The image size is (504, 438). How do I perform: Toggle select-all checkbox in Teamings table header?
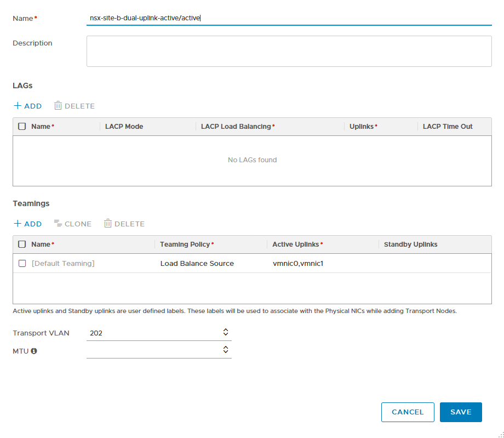click(22, 244)
